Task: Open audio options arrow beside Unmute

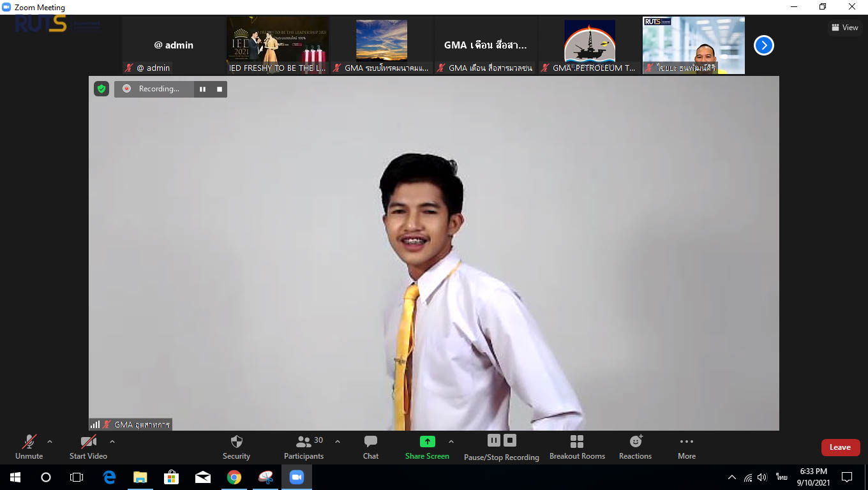Action: [x=50, y=442]
